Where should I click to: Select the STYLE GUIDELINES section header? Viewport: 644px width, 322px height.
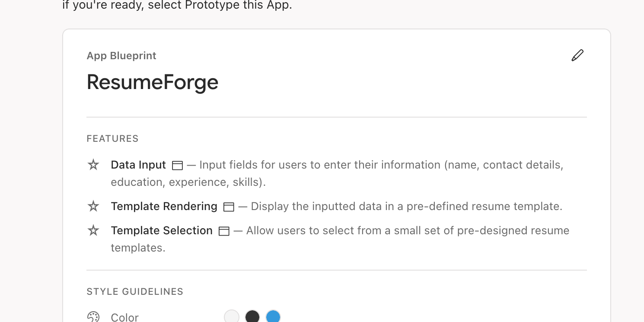click(135, 291)
